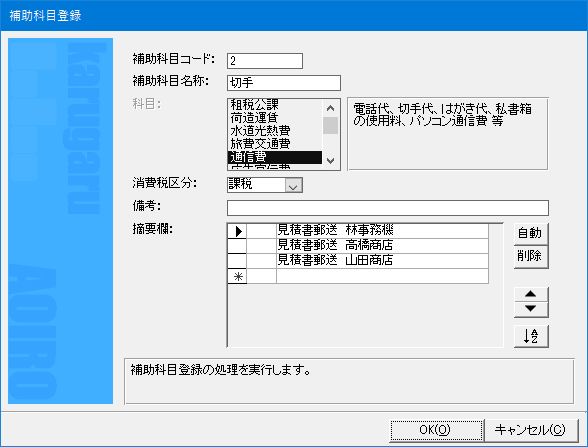
Task: Click the new row asterisk marker
Action: [237, 276]
